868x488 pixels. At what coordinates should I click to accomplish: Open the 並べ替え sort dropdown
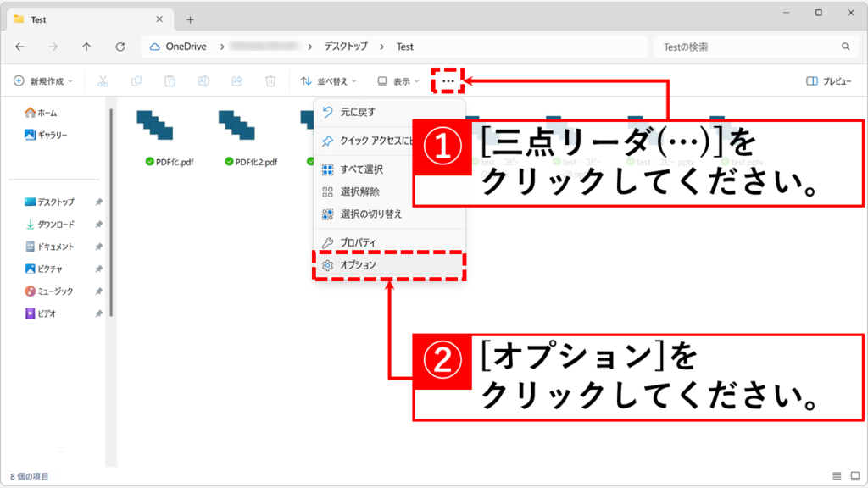click(328, 81)
